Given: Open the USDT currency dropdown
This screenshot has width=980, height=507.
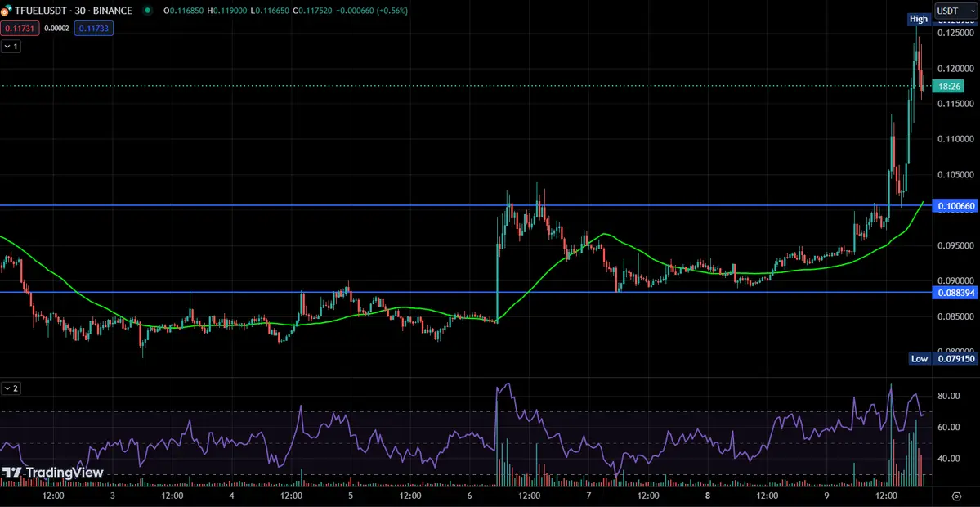Looking at the screenshot, I should (955, 11).
